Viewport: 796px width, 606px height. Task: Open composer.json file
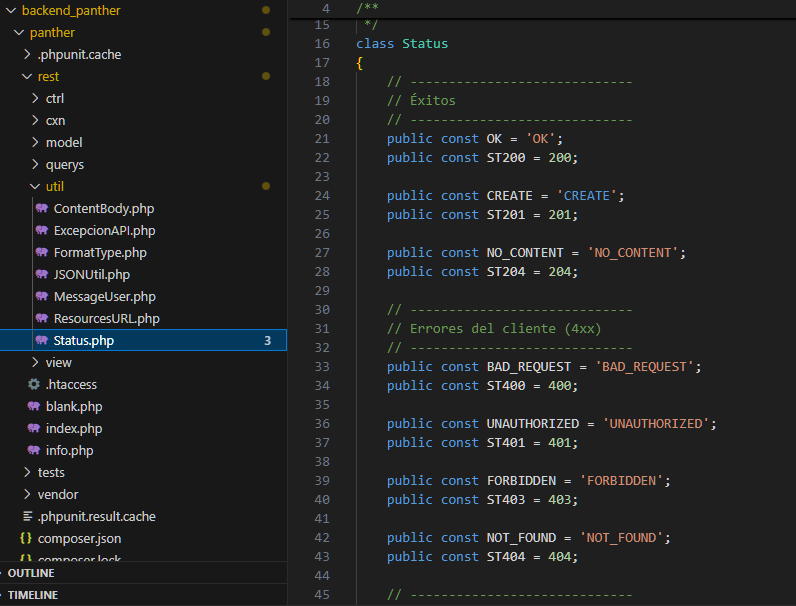[79, 538]
